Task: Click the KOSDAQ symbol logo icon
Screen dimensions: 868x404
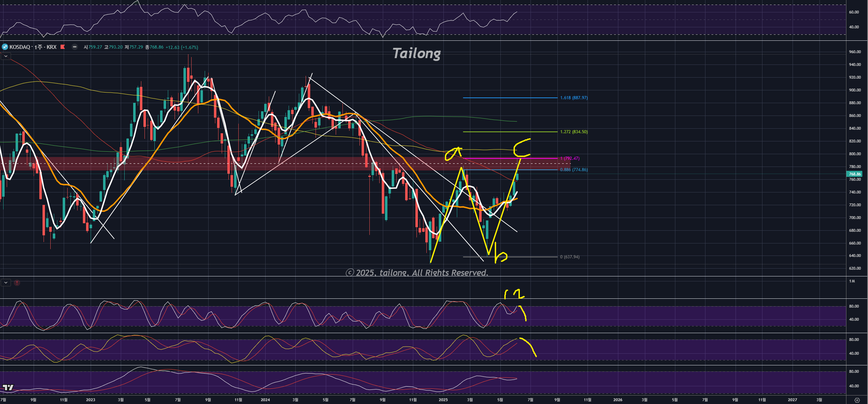Action: point(5,47)
